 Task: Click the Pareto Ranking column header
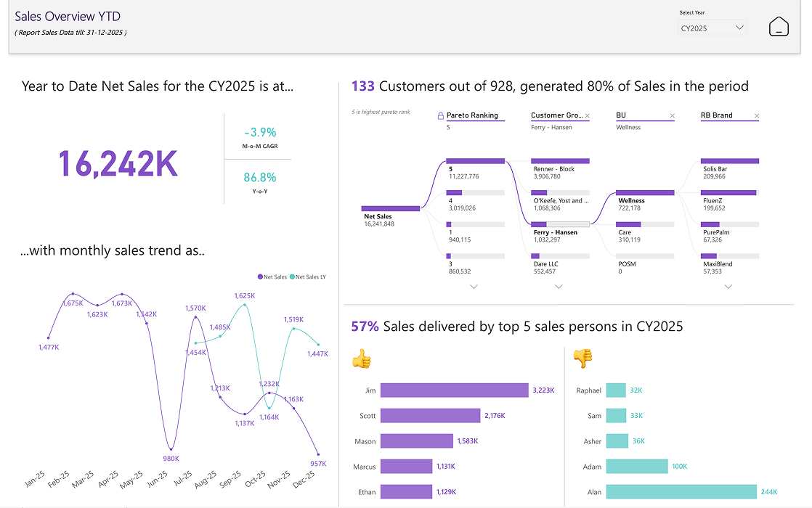point(472,115)
